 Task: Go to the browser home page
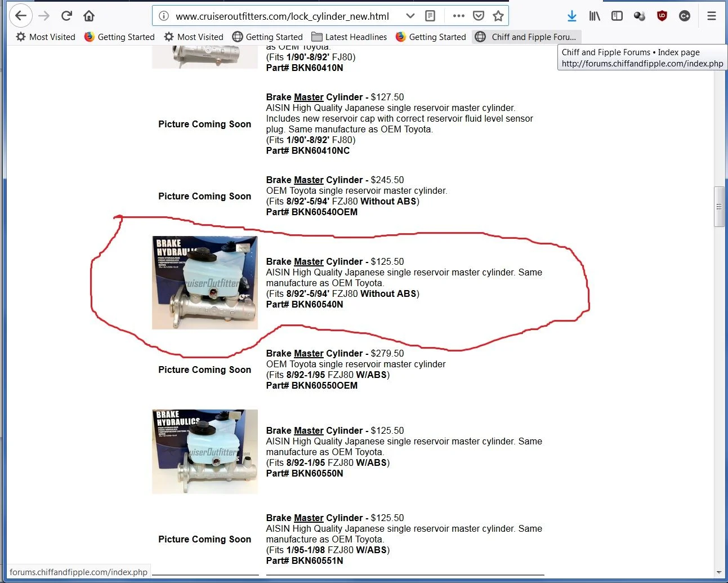point(89,16)
